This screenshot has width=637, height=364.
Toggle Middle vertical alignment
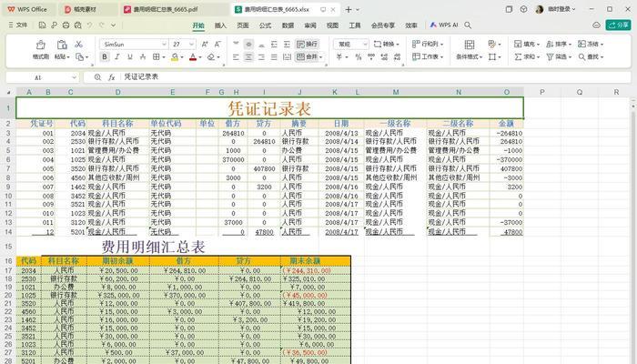[x=248, y=44]
